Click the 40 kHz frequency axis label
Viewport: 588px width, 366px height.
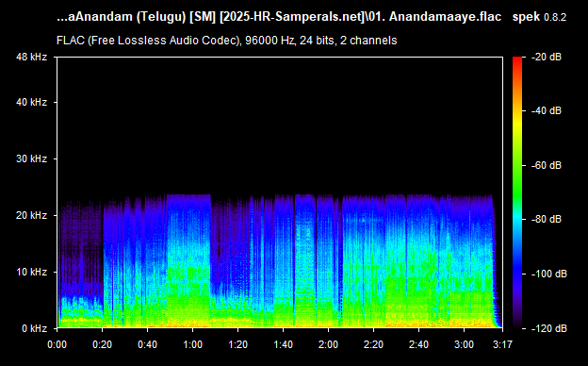click(31, 102)
